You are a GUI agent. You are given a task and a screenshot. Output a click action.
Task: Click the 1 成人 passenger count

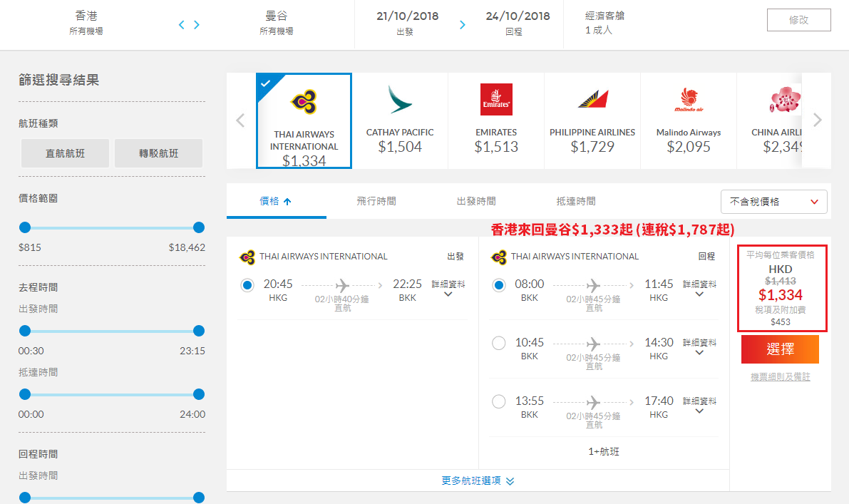click(x=598, y=31)
